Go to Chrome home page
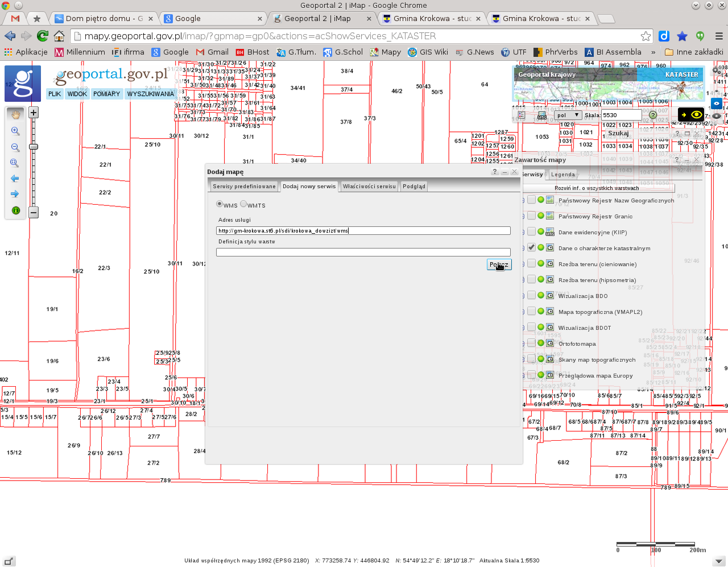The height and width of the screenshot is (567, 728). [59, 36]
